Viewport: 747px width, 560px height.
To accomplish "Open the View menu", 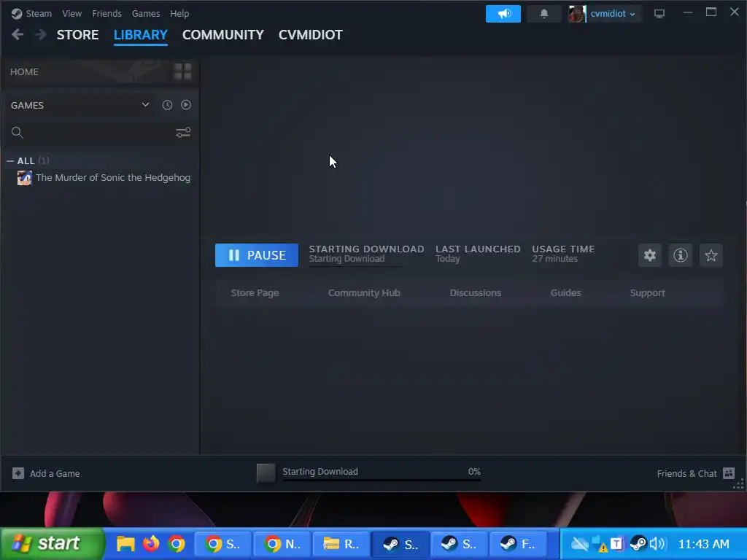I will [x=71, y=14].
